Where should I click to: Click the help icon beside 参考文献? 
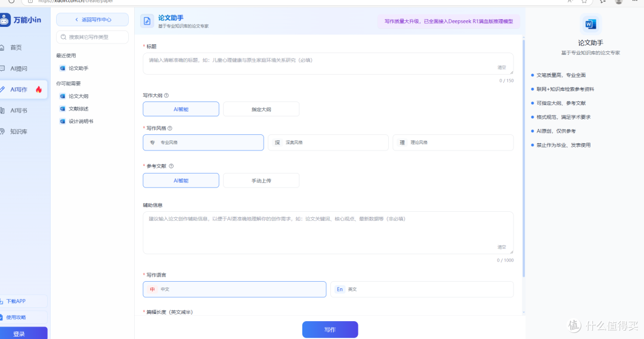(x=171, y=166)
